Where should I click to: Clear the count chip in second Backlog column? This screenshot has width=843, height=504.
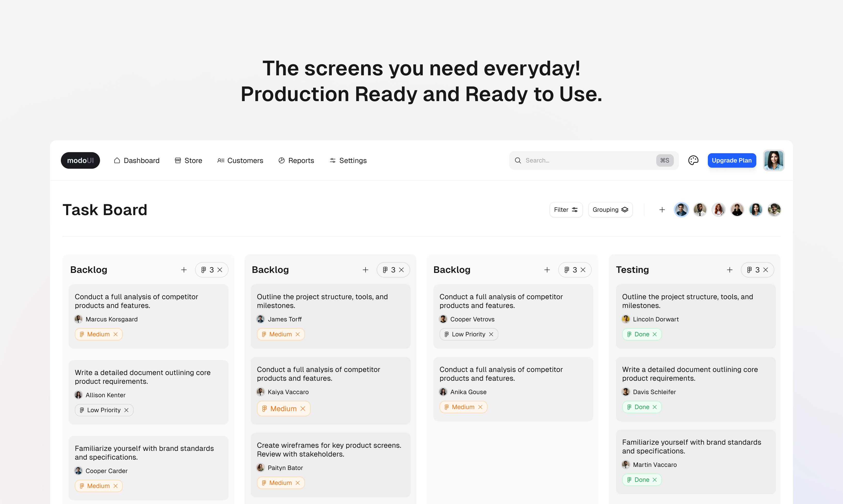pos(401,270)
